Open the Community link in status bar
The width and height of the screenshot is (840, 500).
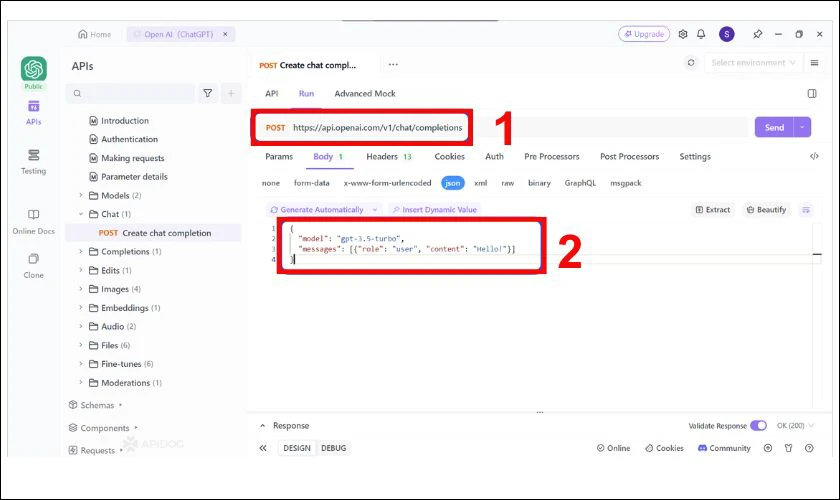(x=724, y=448)
